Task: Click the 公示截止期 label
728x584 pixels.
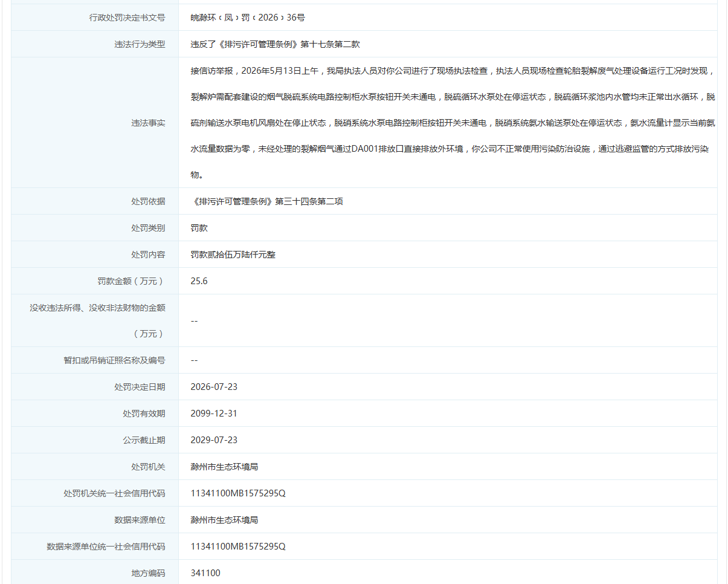Action: (x=144, y=440)
